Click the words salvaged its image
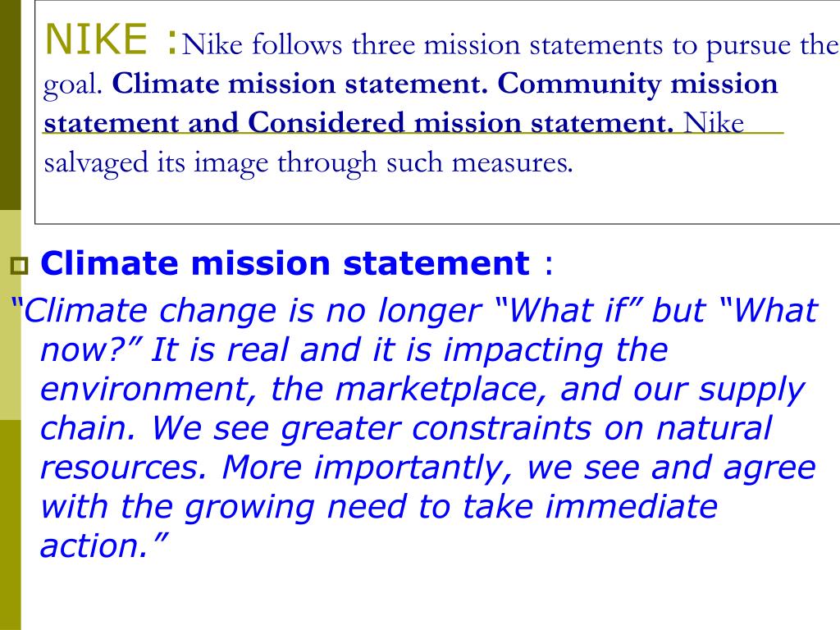 pyautogui.click(x=156, y=163)
